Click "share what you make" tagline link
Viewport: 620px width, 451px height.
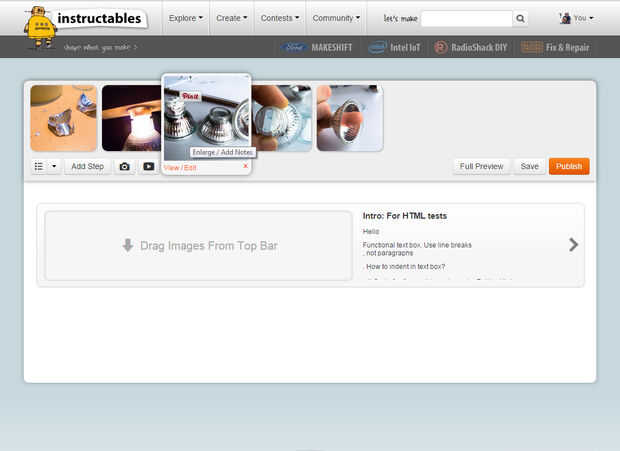[100, 47]
